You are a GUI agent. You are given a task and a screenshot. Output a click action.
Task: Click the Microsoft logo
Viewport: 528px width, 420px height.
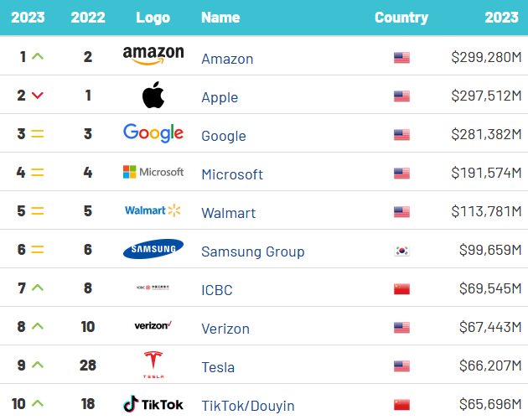(x=153, y=172)
